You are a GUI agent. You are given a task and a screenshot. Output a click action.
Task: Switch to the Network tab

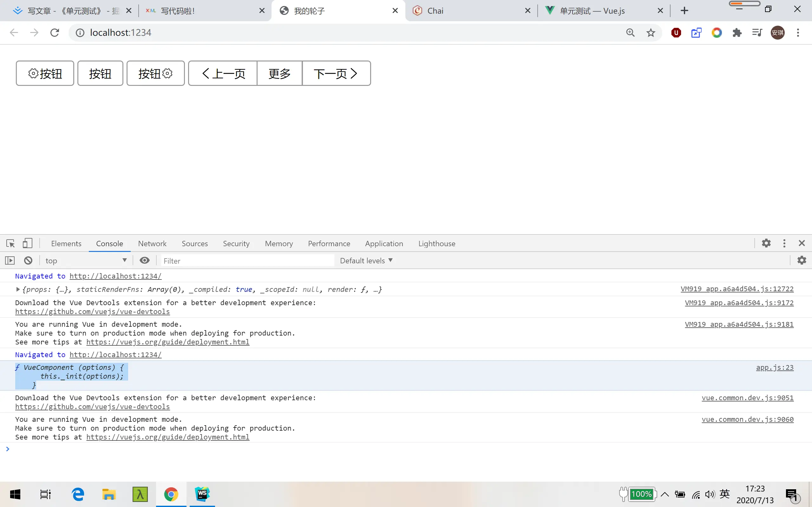point(152,244)
